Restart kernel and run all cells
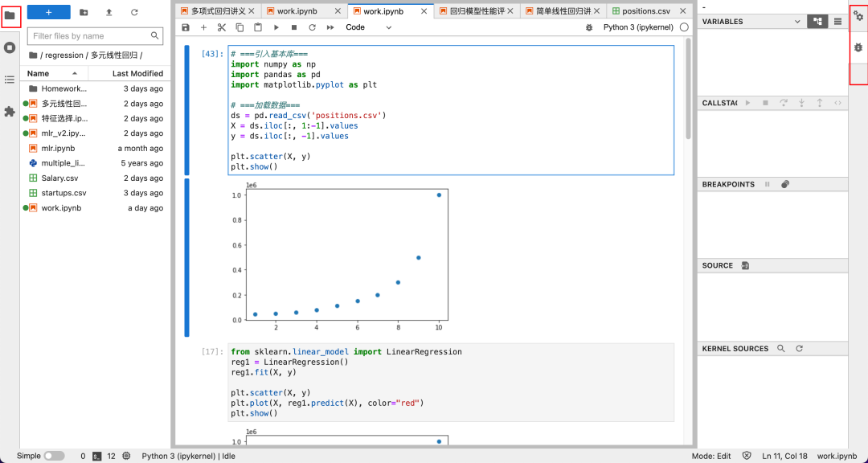This screenshot has width=868, height=463. (330, 27)
